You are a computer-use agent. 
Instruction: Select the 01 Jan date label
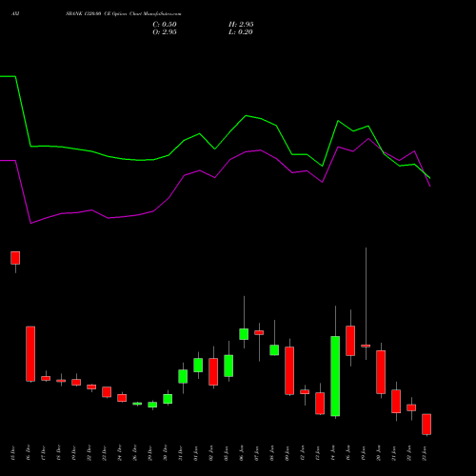point(196,453)
